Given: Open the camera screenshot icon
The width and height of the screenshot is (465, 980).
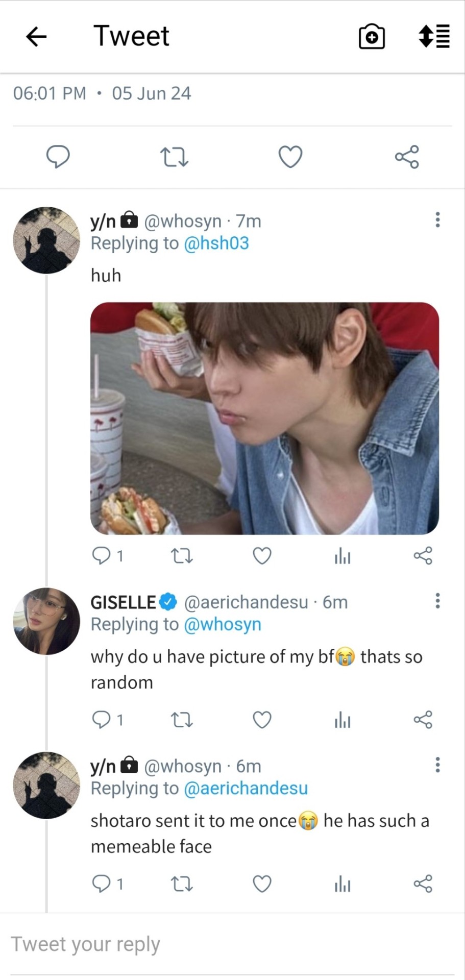Looking at the screenshot, I should point(372,37).
